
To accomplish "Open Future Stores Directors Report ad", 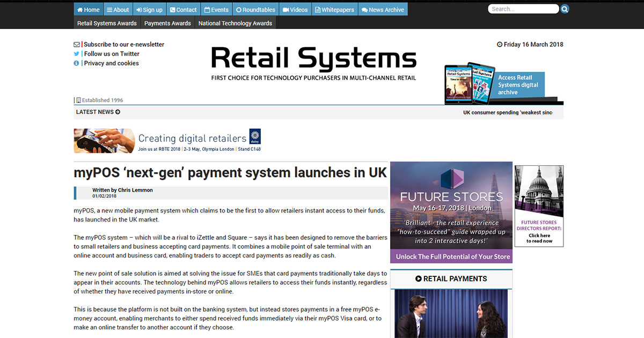I will [x=539, y=206].
